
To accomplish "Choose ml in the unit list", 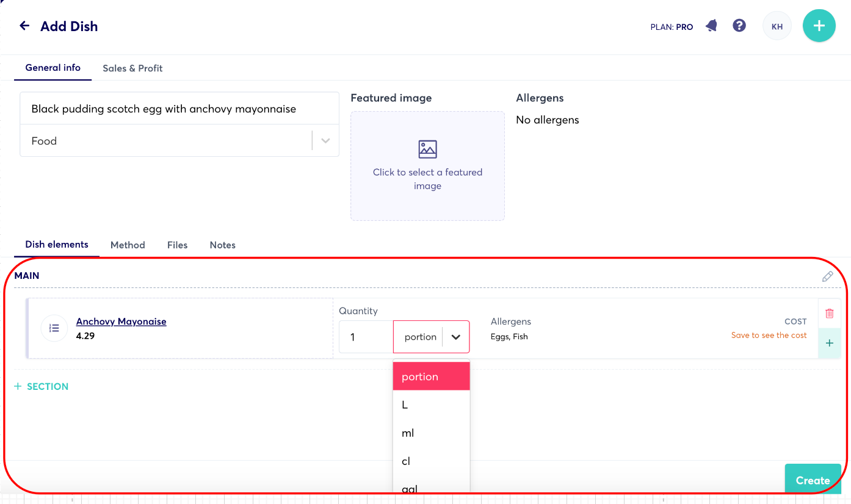I will coord(432,433).
